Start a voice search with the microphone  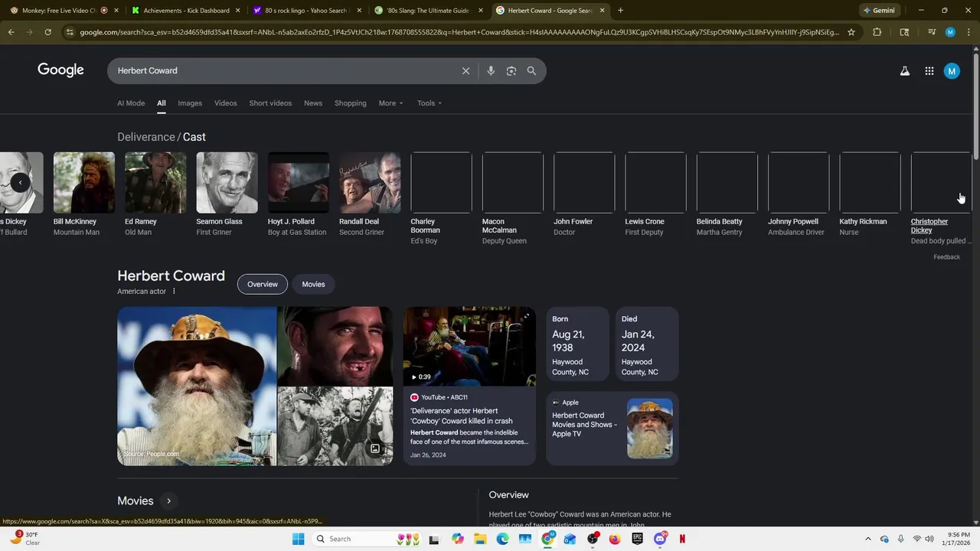tap(491, 70)
